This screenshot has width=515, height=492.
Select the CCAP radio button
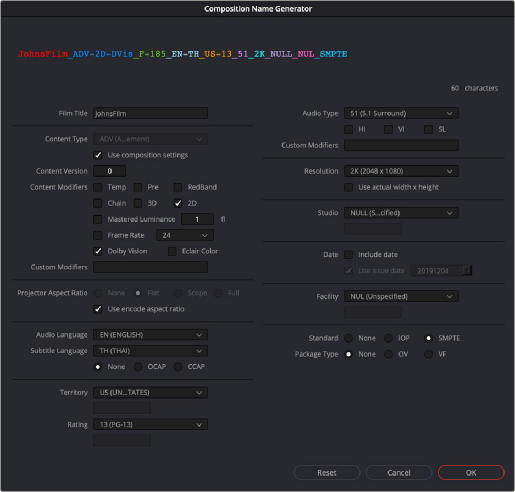178,367
